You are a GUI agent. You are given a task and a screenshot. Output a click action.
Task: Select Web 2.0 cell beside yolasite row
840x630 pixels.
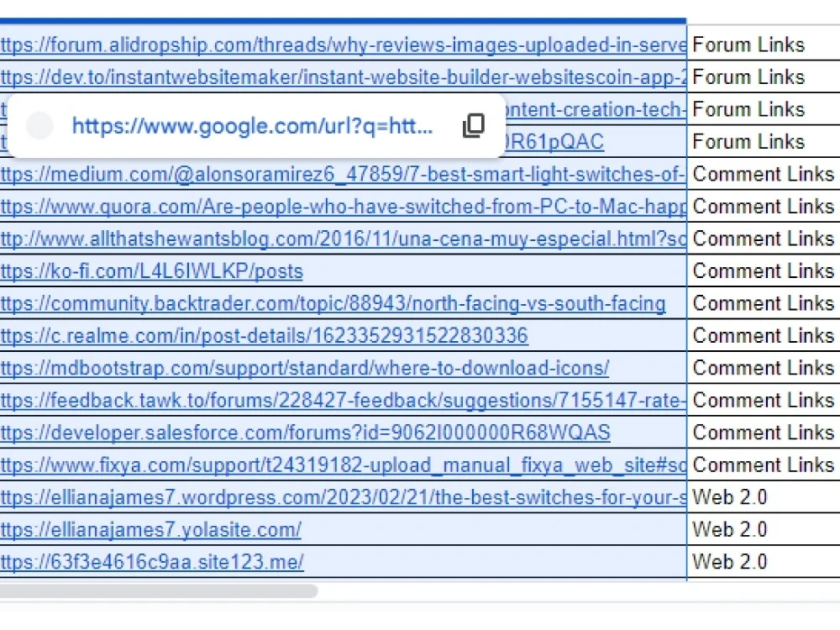pyautogui.click(x=764, y=530)
